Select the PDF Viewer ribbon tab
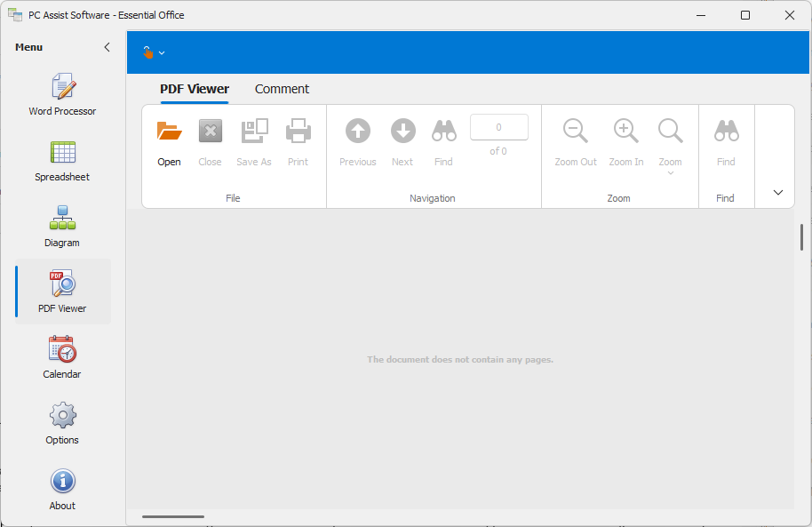This screenshot has width=812, height=527. coord(195,89)
